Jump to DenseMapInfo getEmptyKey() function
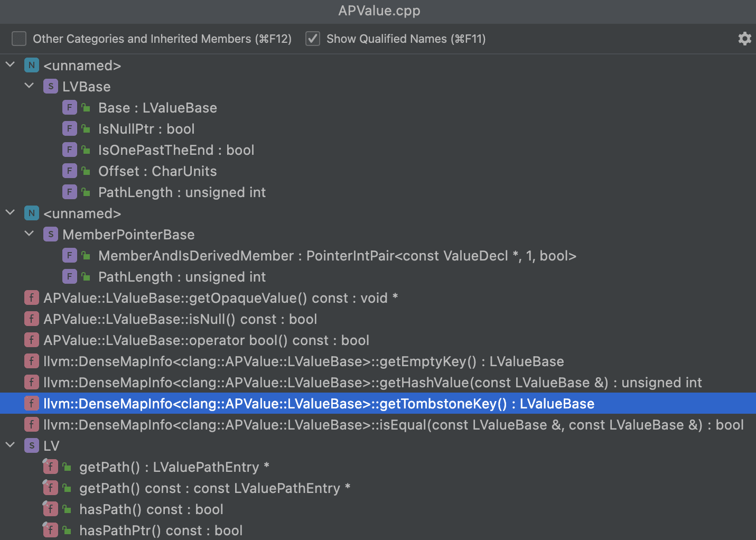756x540 pixels. click(x=378, y=361)
